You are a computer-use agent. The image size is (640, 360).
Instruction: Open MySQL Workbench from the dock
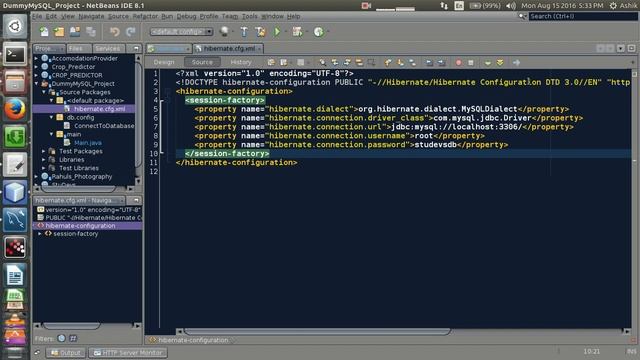15,220
